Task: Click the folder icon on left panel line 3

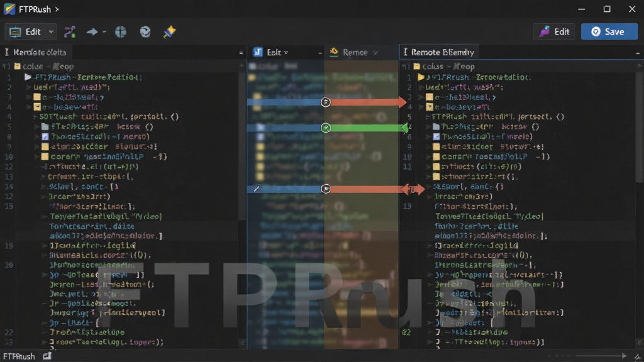Action: (x=37, y=97)
